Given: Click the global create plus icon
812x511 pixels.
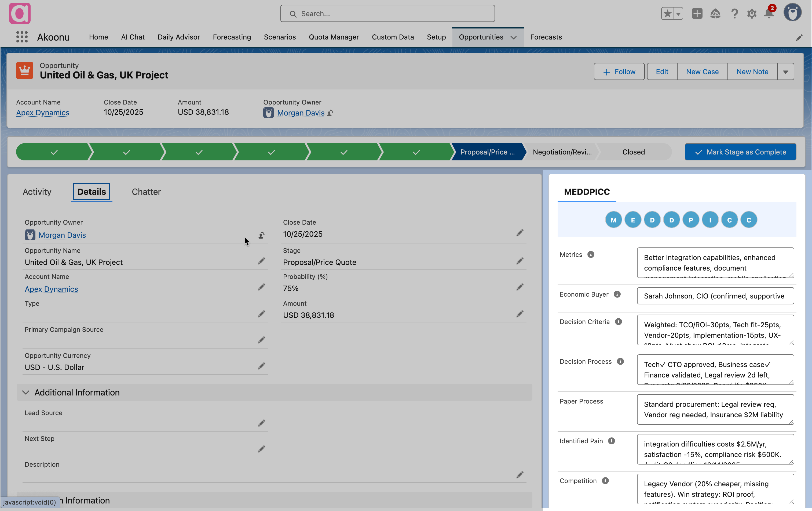Looking at the screenshot, I should tap(697, 14).
